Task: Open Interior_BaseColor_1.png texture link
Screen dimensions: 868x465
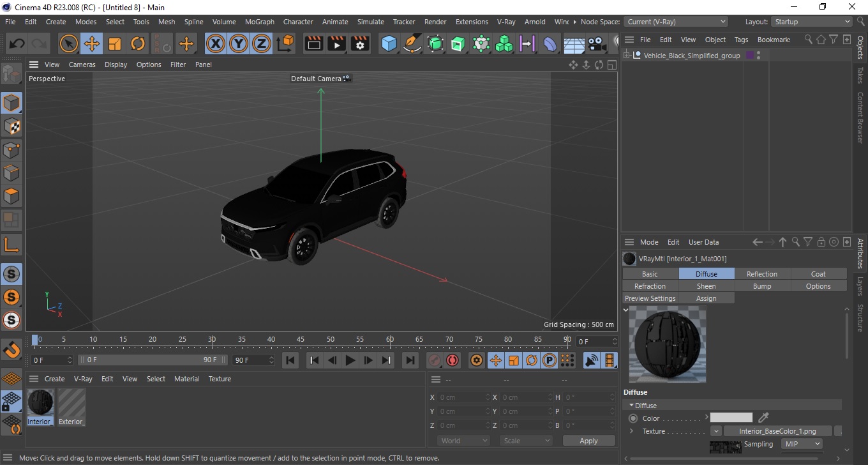Action: (x=778, y=431)
